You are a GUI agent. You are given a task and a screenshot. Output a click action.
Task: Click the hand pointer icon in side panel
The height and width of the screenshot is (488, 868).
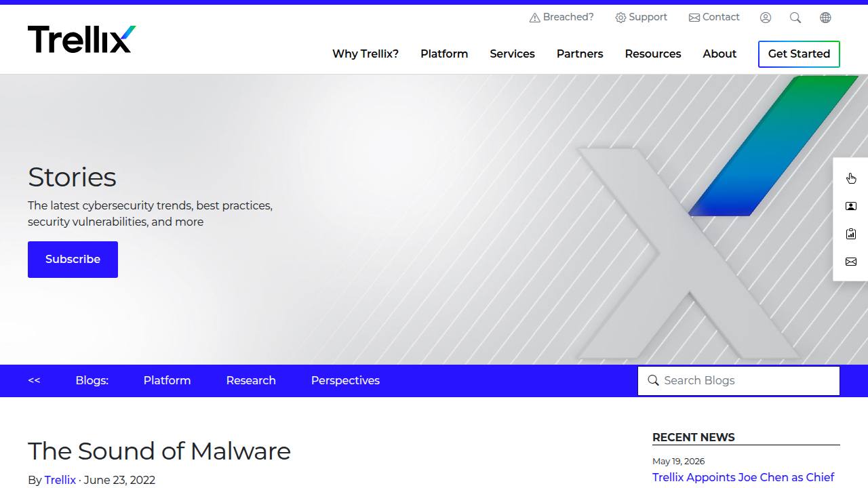pyautogui.click(x=851, y=178)
